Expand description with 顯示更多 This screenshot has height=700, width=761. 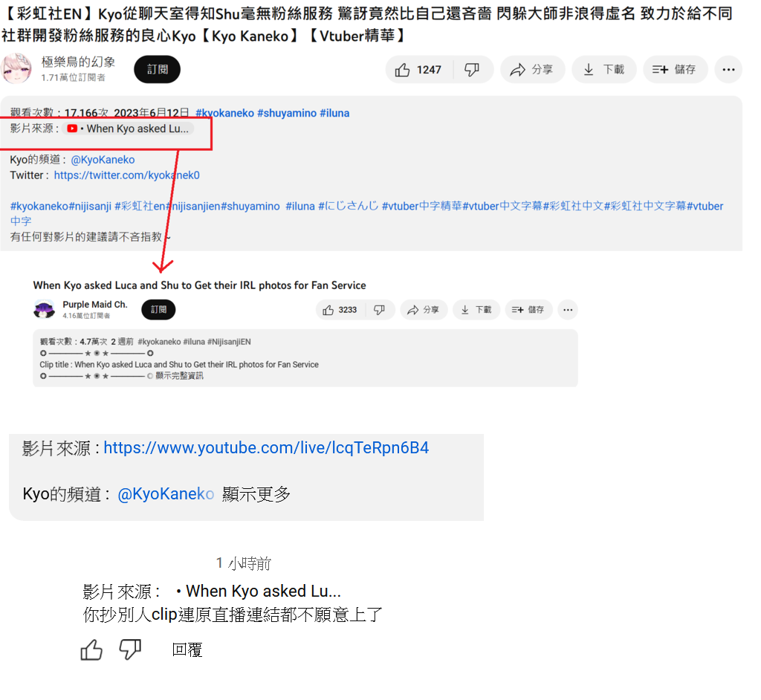pos(256,494)
